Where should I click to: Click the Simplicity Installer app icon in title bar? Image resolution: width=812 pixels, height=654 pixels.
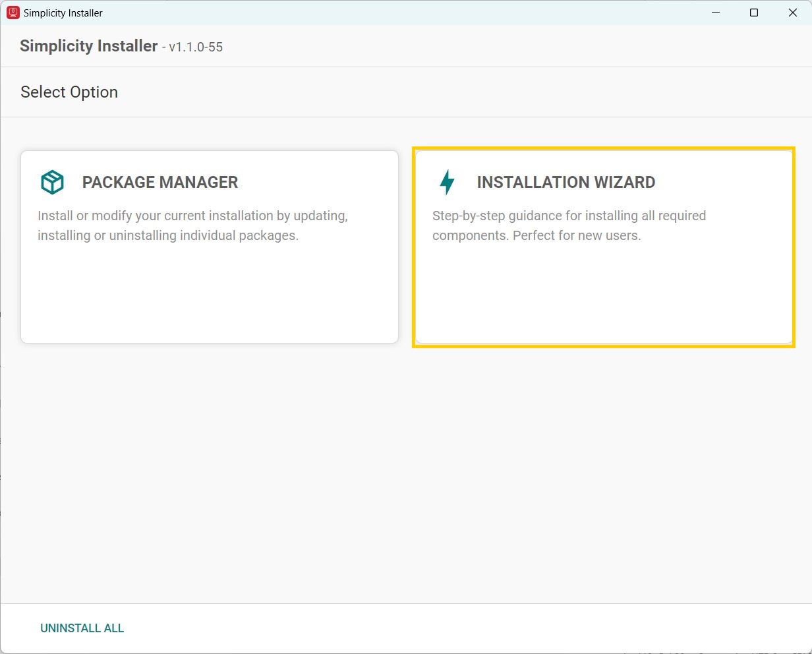13,13
